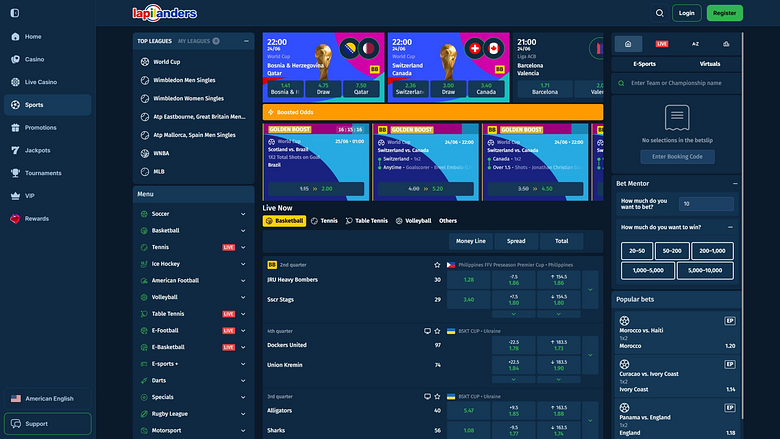Open live stream icon for Dockers United match
Image resolution: width=780 pixels, height=439 pixels.
[x=427, y=331]
